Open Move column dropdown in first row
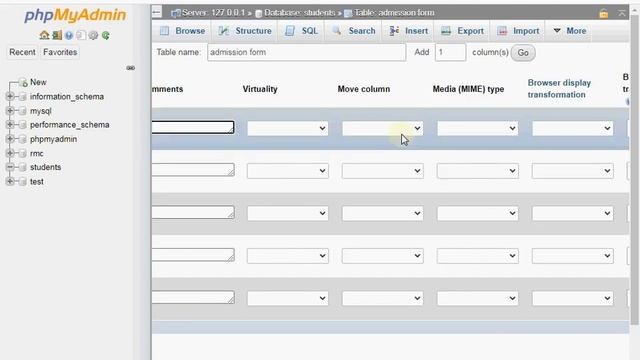 [x=382, y=129]
